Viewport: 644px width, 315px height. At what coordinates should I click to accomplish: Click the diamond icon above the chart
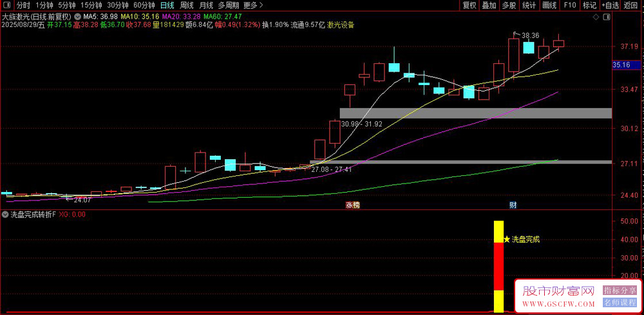click(x=596, y=17)
